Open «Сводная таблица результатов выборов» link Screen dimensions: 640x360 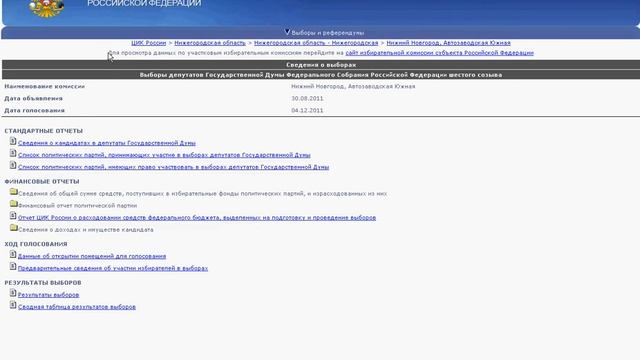77,307
